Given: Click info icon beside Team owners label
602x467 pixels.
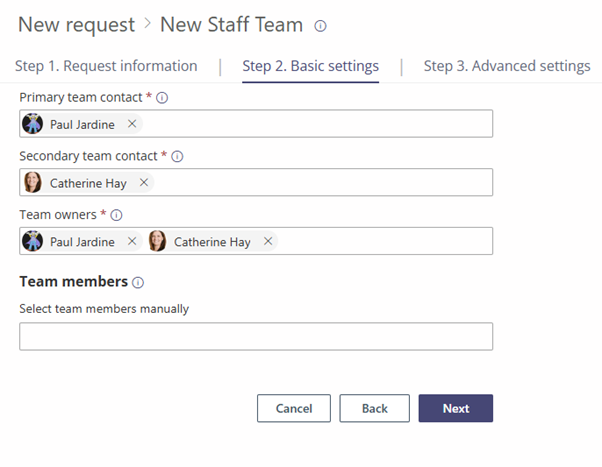Looking at the screenshot, I should click(116, 214).
